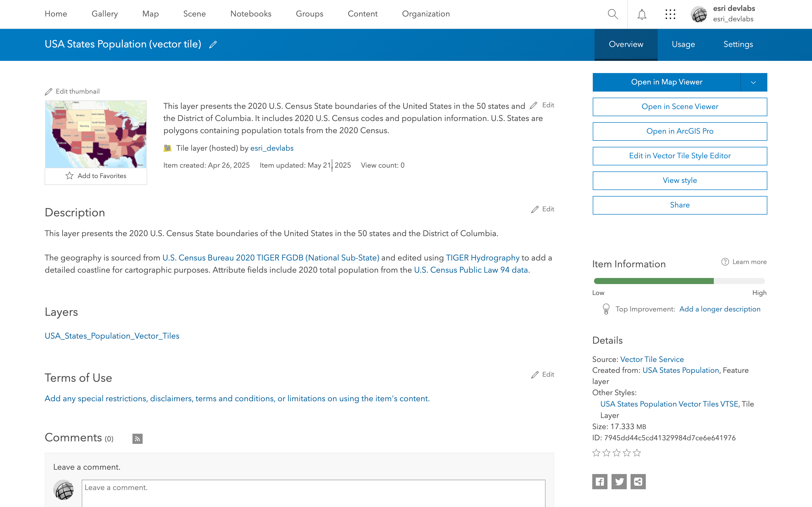Click Edit in Vector Tile Style Editor
The image size is (812, 507).
pos(680,156)
